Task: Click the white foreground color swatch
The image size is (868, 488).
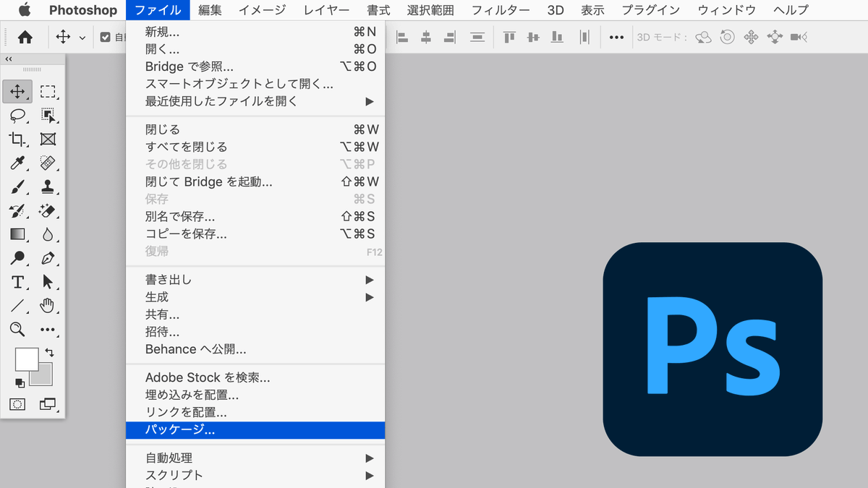Action: [27, 359]
